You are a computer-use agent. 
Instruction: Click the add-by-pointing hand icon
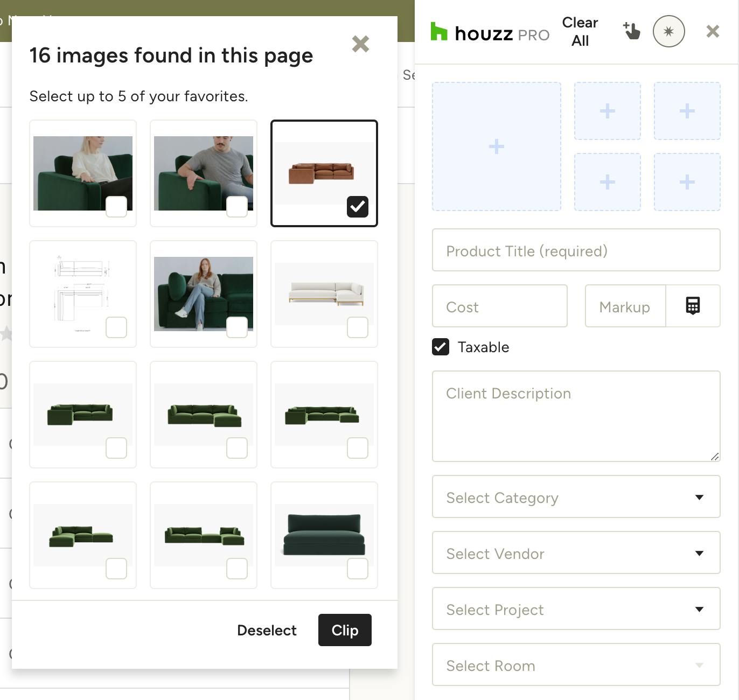point(631,31)
